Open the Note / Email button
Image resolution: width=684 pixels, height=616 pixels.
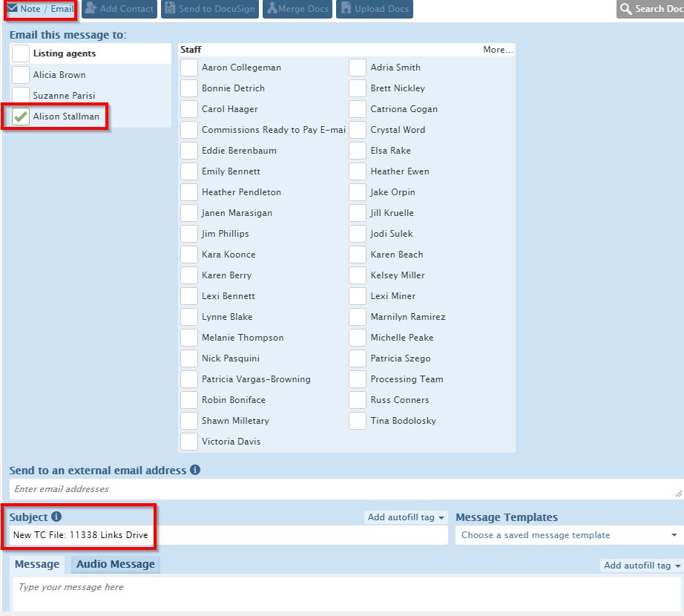click(41, 9)
